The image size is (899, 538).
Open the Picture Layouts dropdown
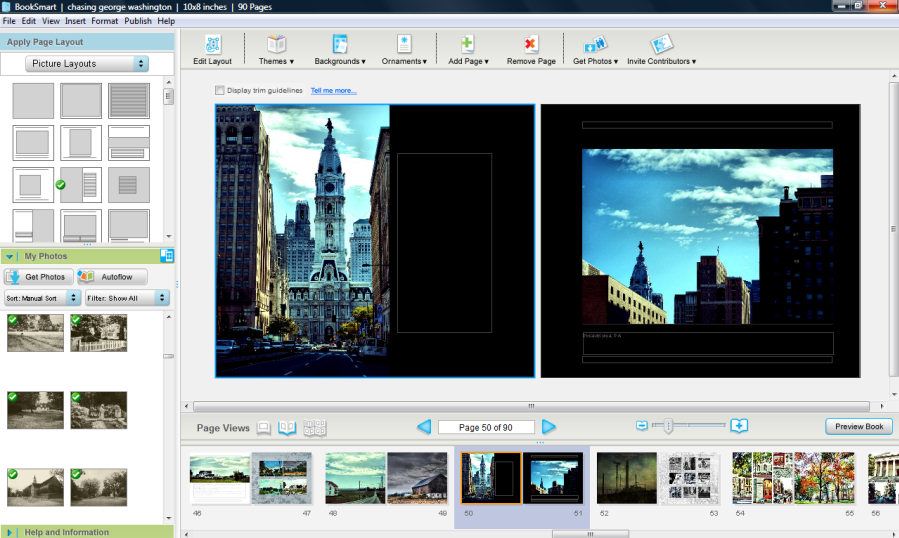tap(88, 64)
